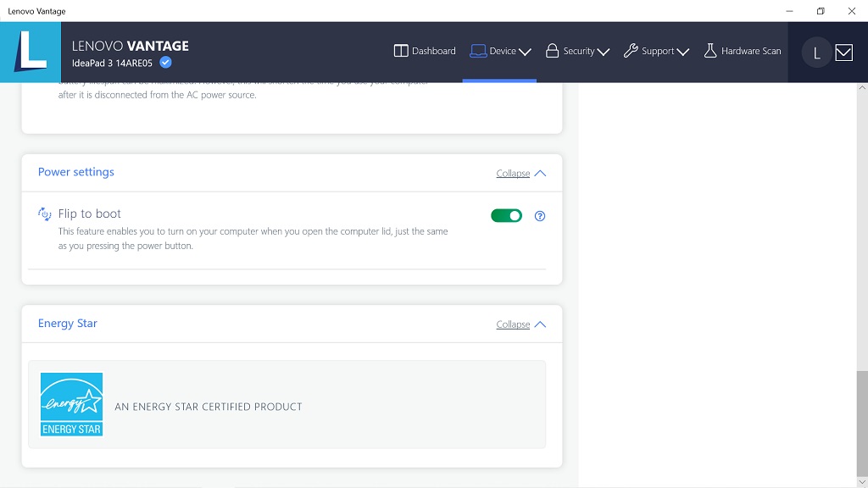Click the Power settings section heading

pyautogui.click(x=75, y=172)
